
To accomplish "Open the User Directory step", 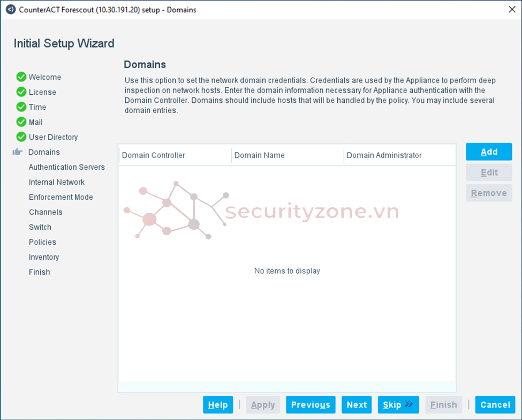I will [53, 137].
